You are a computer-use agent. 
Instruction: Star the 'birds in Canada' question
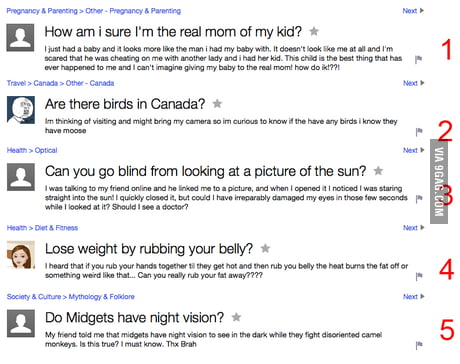tap(217, 104)
